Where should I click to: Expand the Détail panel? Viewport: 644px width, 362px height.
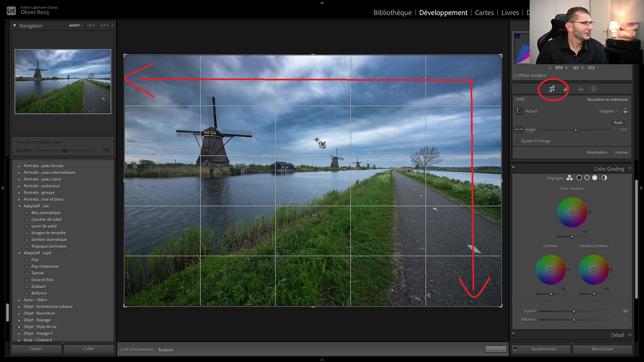pos(629,335)
